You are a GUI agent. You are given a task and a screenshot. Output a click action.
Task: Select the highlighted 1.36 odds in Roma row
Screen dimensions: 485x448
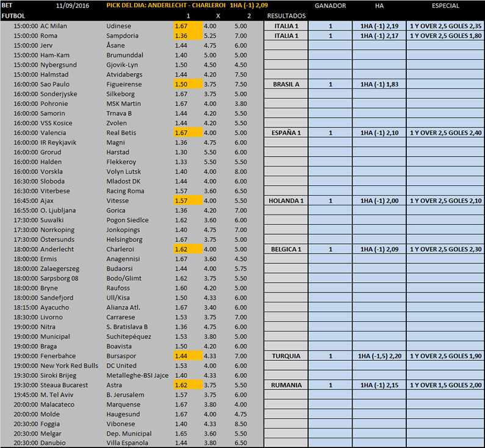188,35
